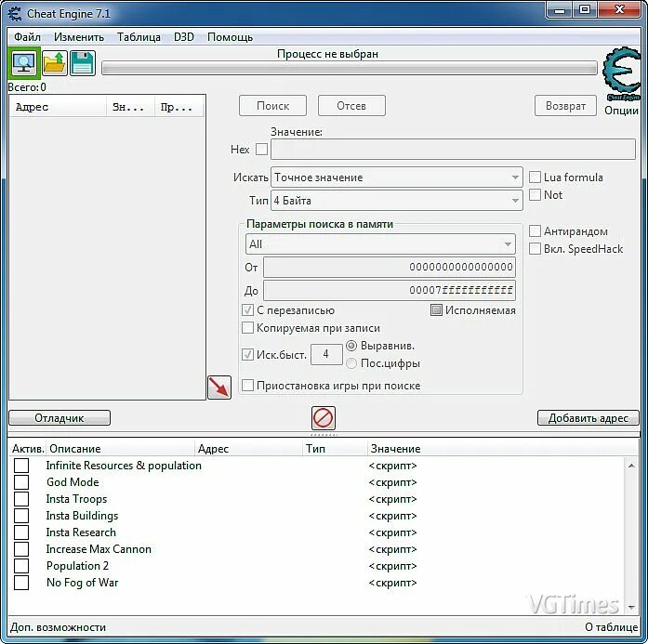The image size is (648, 644).
Task: Toggle the Иск.быст. checkbox
Action: (247, 354)
